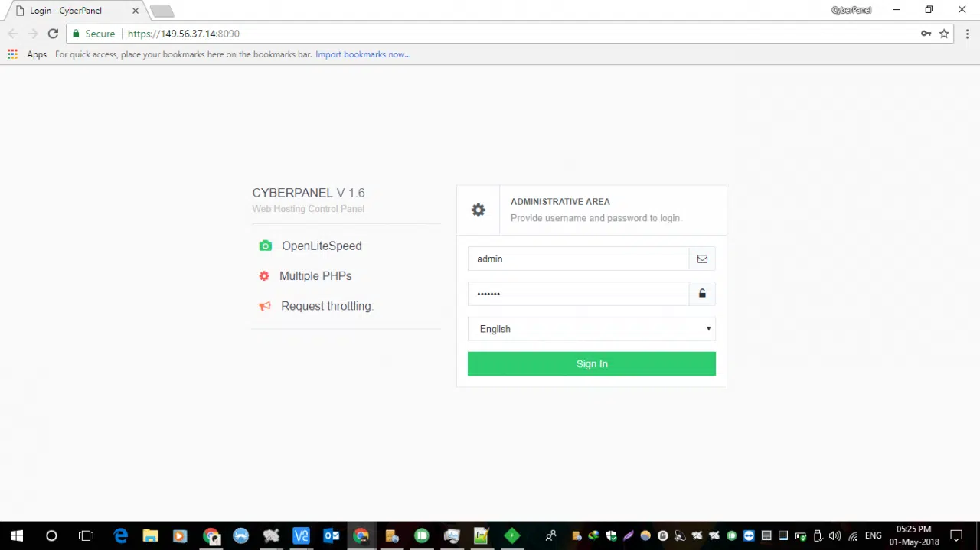Open saved passwords via the key icon
This screenshot has width=980, height=550.
click(926, 34)
